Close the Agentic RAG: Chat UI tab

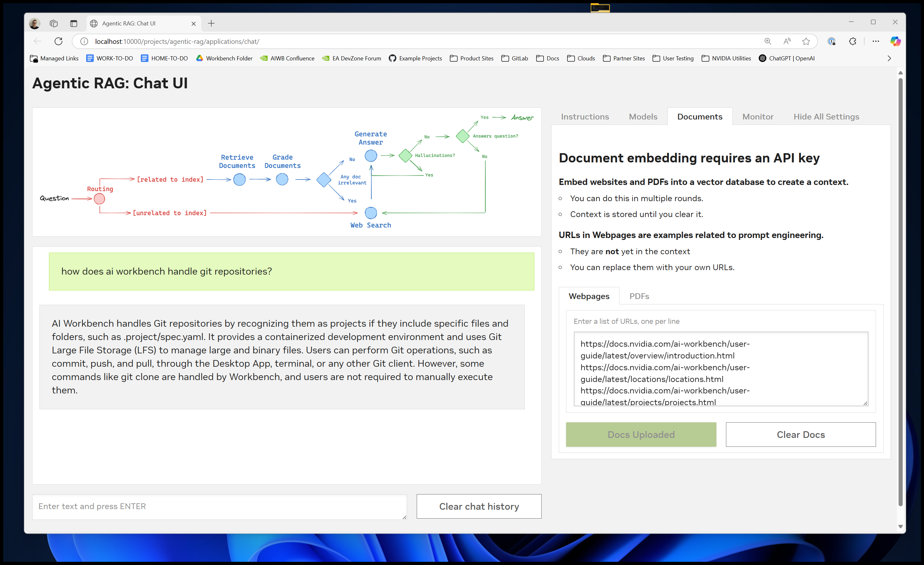(194, 24)
